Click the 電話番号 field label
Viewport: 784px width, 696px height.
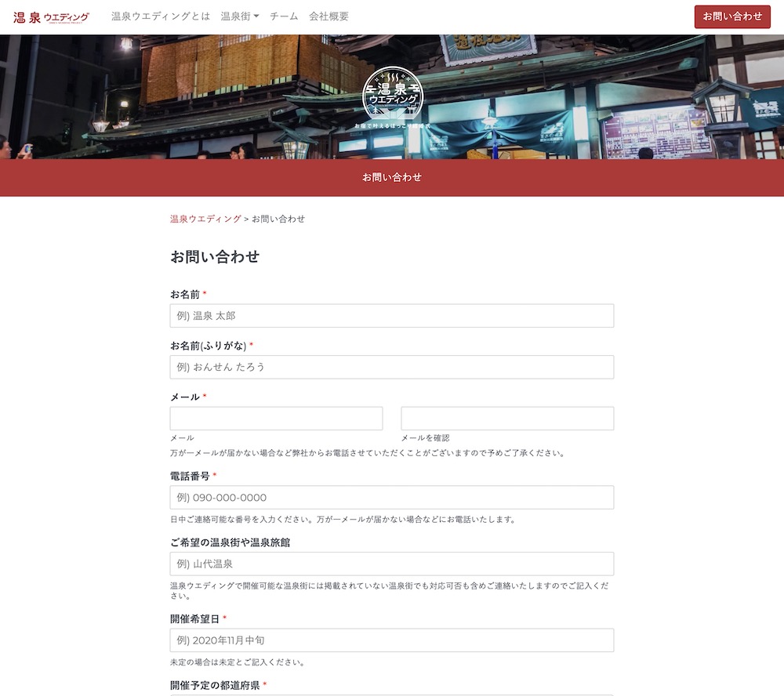pos(190,476)
